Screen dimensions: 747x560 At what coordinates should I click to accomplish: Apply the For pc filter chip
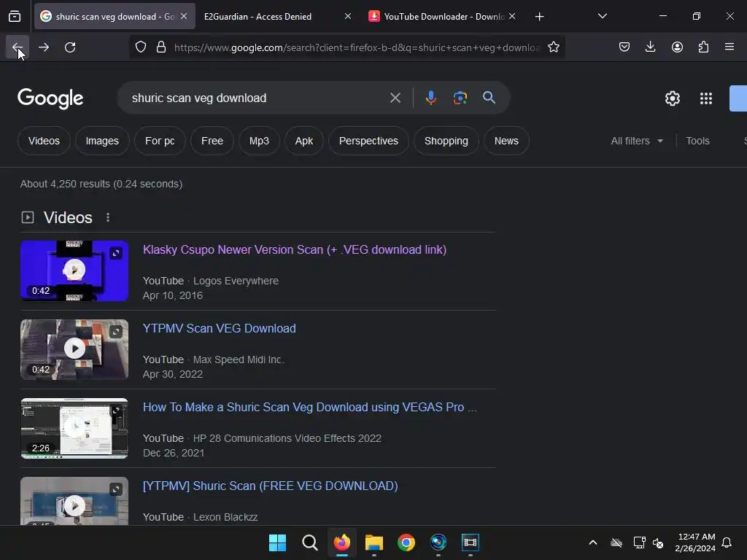point(160,141)
